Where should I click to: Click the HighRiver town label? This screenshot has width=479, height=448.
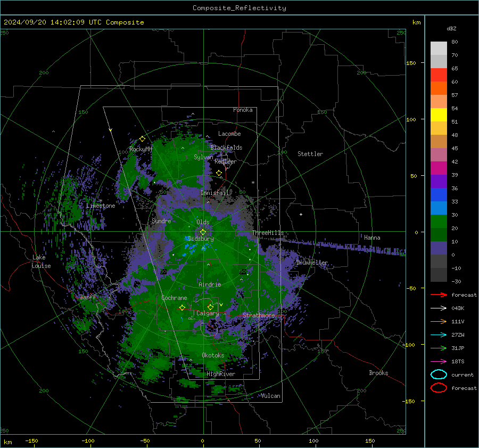coord(221,374)
